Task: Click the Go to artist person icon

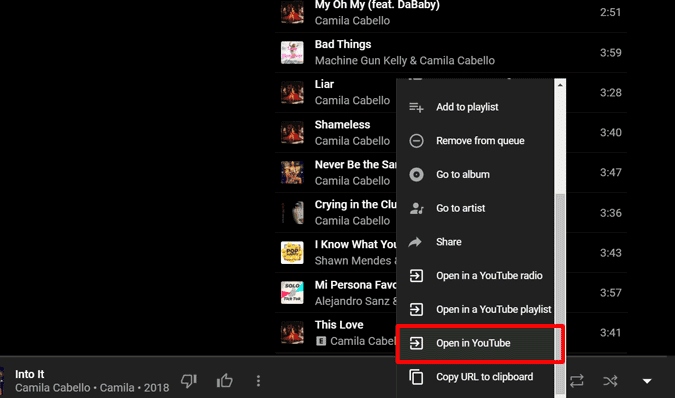Action: click(416, 208)
